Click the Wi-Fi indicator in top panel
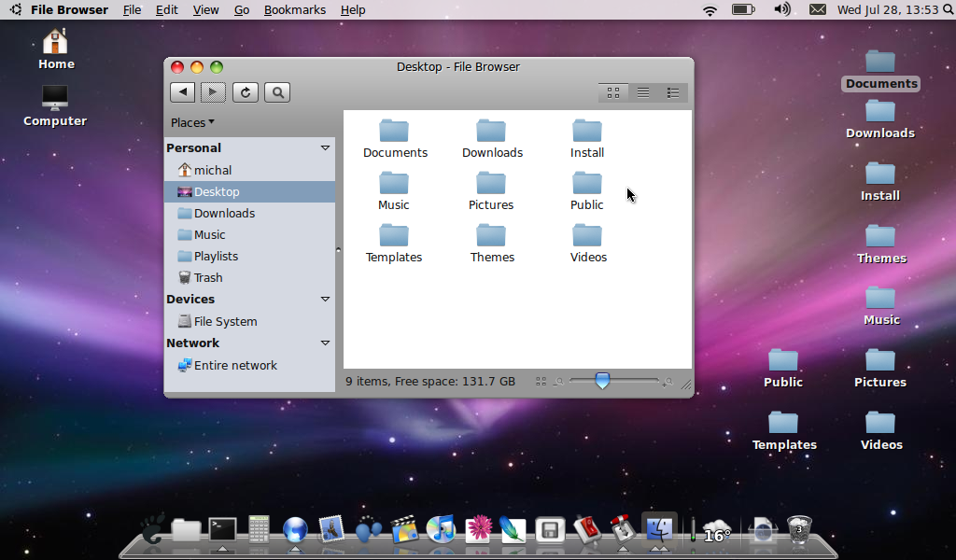The width and height of the screenshot is (956, 560). click(710, 10)
